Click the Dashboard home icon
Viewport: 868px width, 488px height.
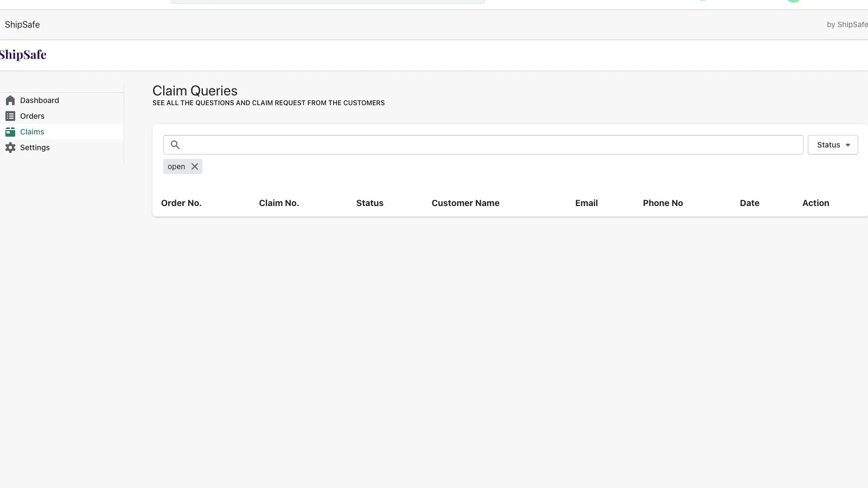(10, 100)
